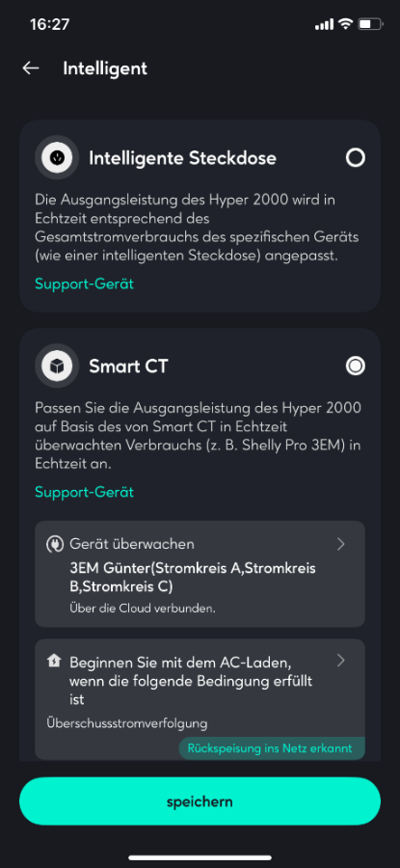400x868 pixels.
Task: Save settings with speichern button
Action: 200,801
